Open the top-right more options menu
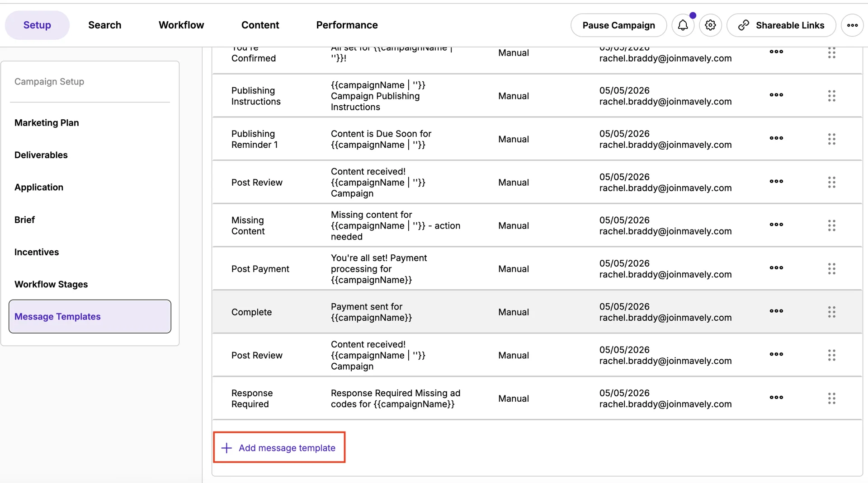Viewport: 868px width, 483px height. 852,25
